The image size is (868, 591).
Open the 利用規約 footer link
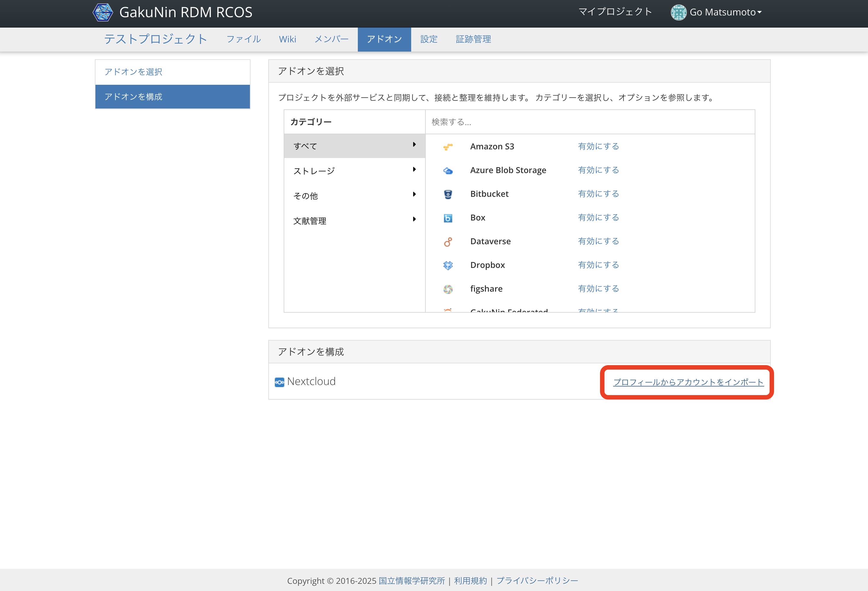pos(470,581)
